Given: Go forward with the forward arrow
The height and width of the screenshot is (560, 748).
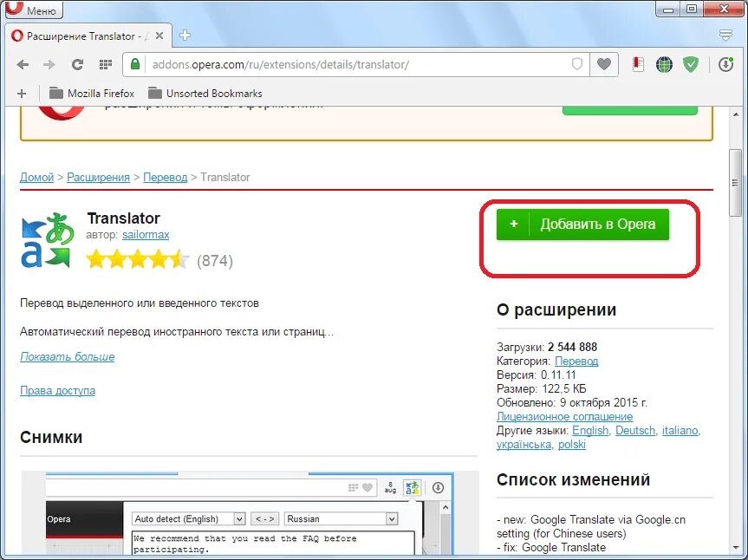Looking at the screenshot, I should click(49, 64).
